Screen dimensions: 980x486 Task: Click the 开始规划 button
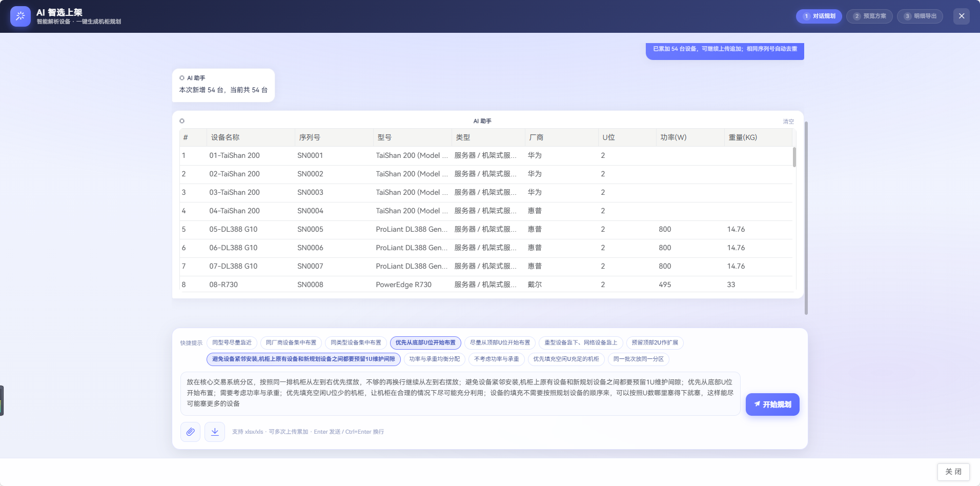pyautogui.click(x=772, y=404)
